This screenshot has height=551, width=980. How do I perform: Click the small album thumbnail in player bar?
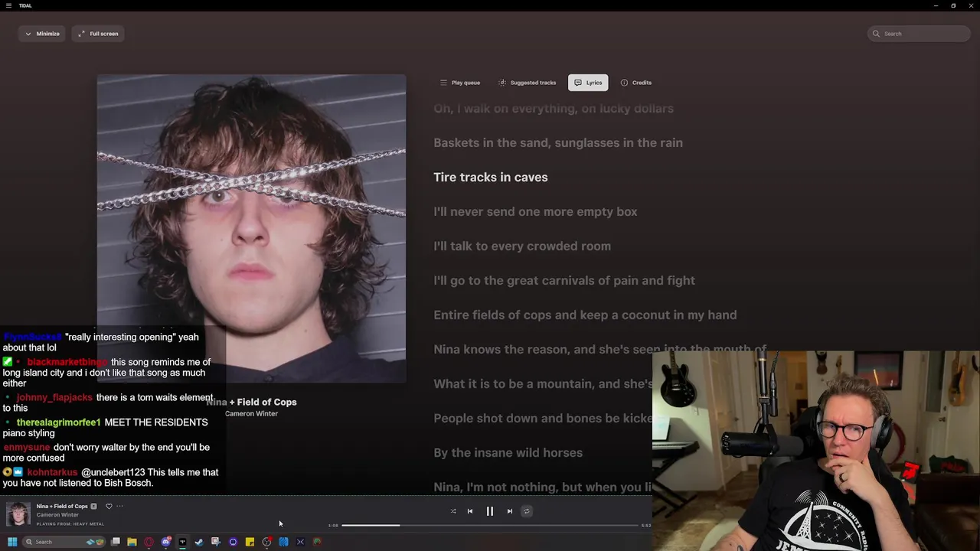coord(18,514)
